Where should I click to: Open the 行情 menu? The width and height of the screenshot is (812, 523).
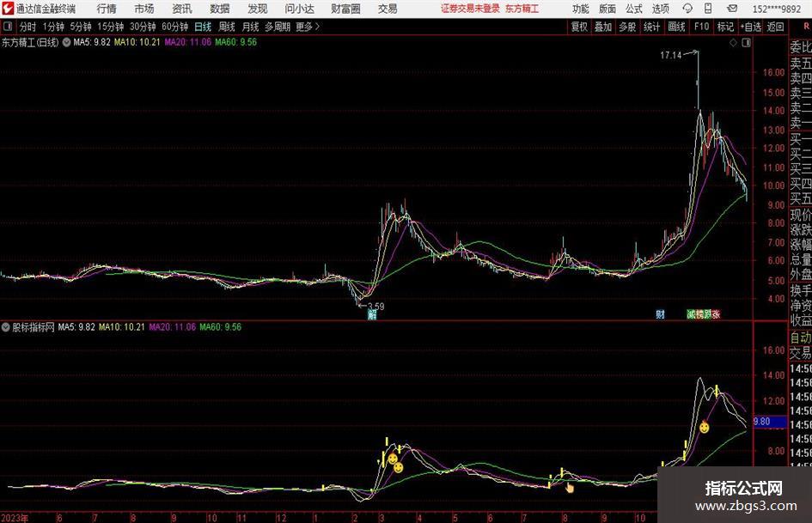click(x=107, y=9)
